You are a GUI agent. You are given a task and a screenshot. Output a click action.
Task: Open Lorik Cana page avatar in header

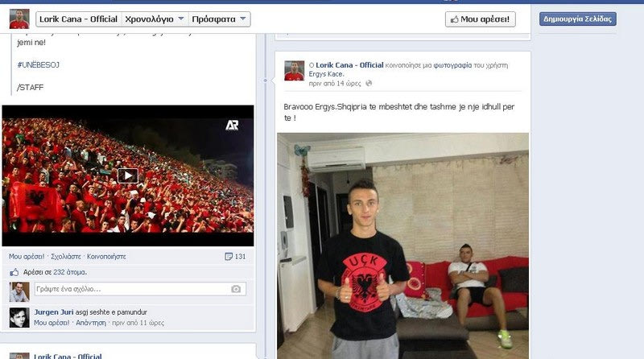coord(19,19)
